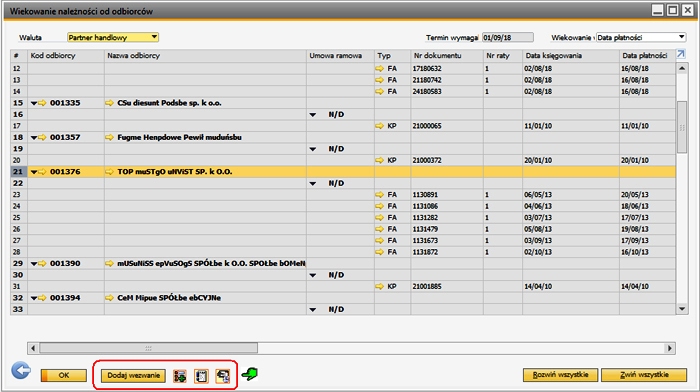
Task: Click the last yellow icon in the red frame
Action: coord(223,376)
